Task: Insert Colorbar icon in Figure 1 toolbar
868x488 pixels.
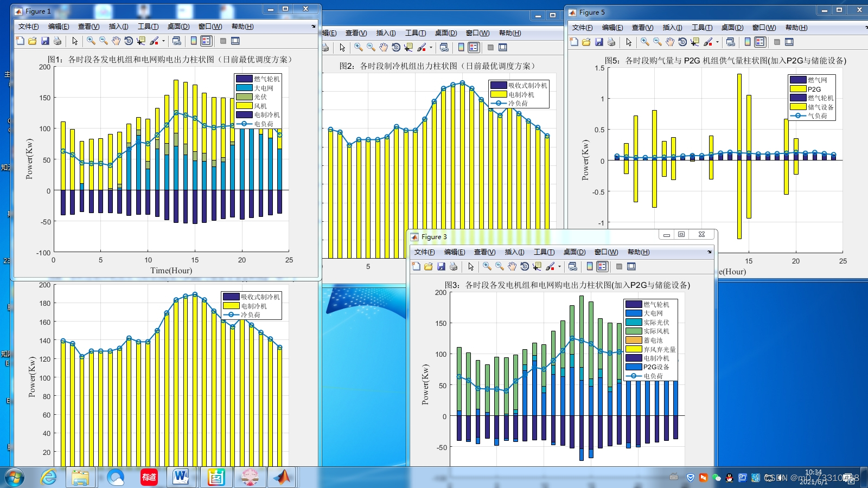Action: point(194,41)
